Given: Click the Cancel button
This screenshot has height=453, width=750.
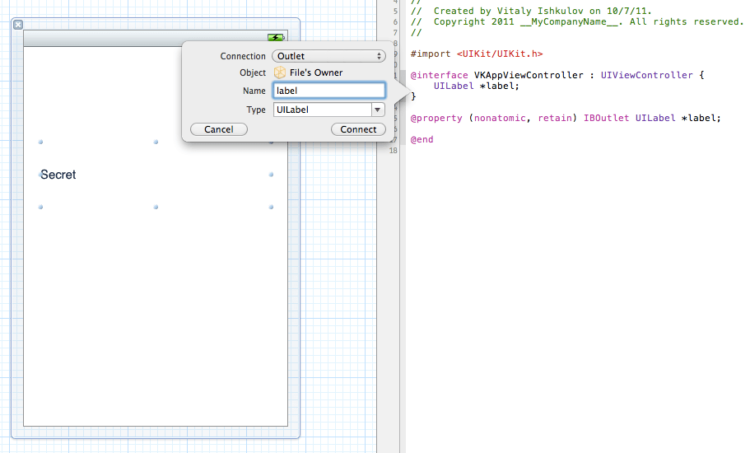Looking at the screenshot, I should pyautogui.click(x=219, y=129).
